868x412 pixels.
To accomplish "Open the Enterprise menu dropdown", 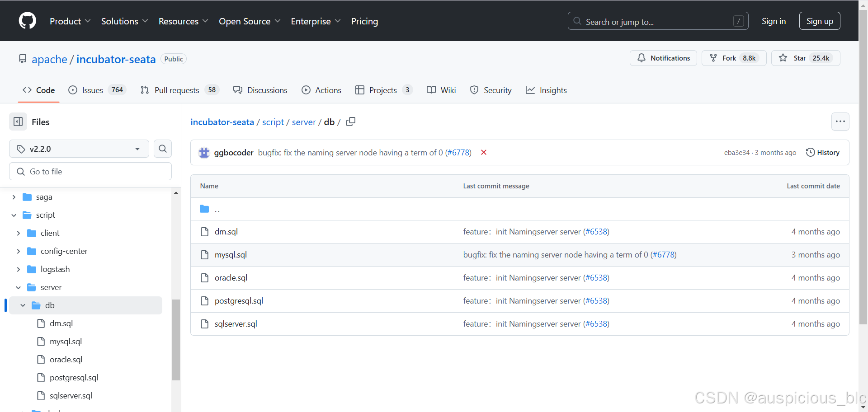I will [316, 21].
